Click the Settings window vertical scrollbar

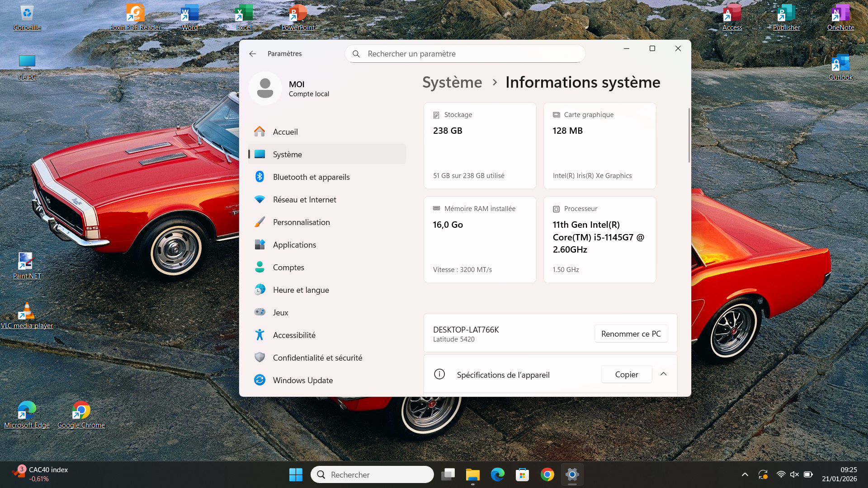[689, 136]
